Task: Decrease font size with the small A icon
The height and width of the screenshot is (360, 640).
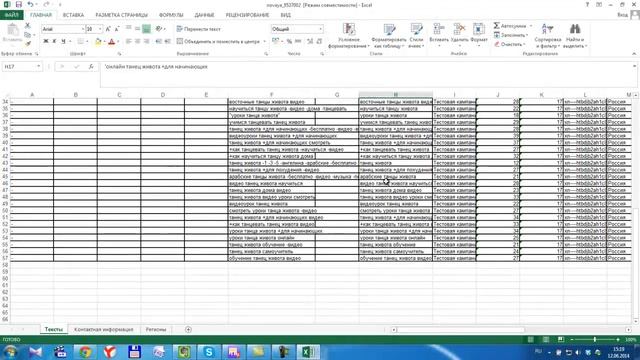Action: point(117,29)
